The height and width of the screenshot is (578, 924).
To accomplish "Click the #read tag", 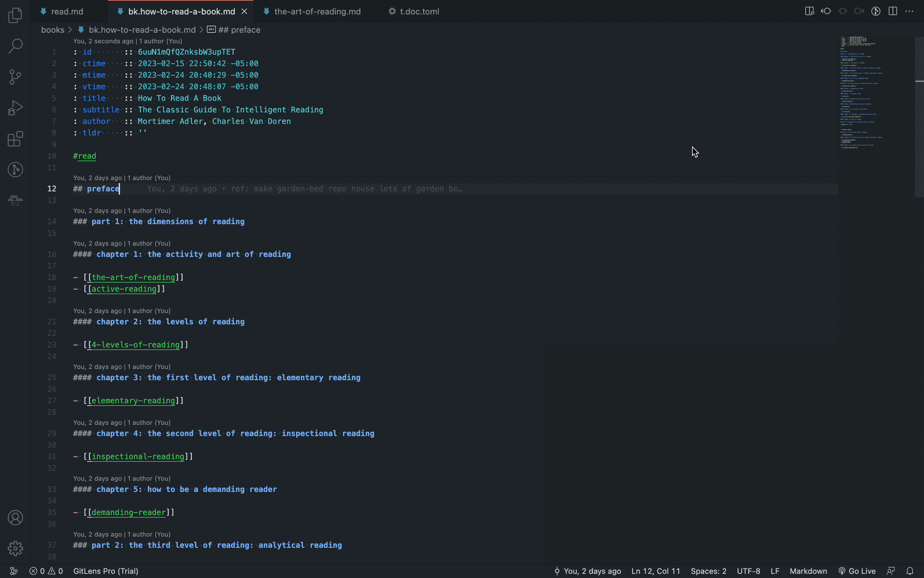I will click(x=85, y=156).
